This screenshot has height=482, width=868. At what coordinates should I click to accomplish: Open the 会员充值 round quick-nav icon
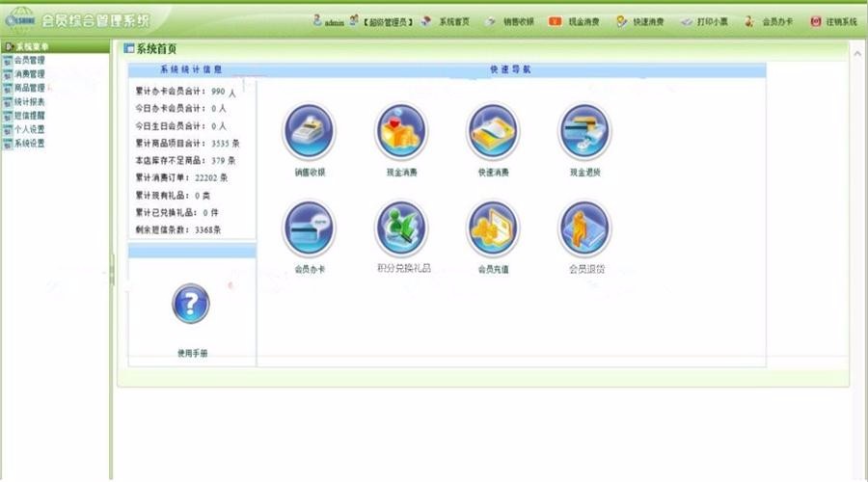click(x=493, y=228)
